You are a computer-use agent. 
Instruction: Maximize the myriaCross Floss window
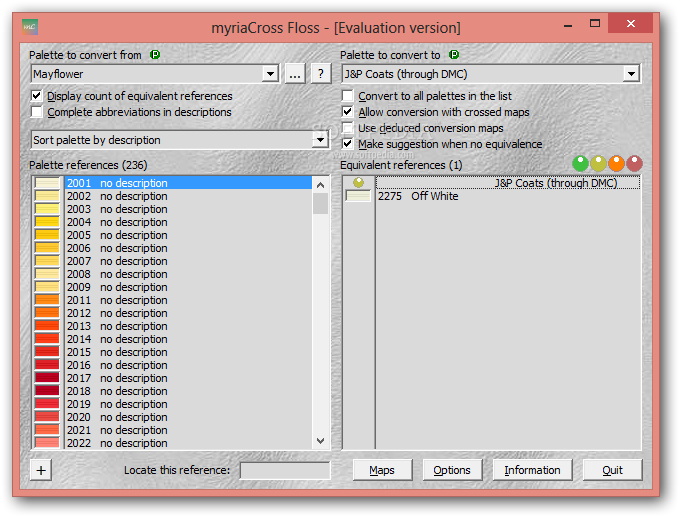click(595, 24)
